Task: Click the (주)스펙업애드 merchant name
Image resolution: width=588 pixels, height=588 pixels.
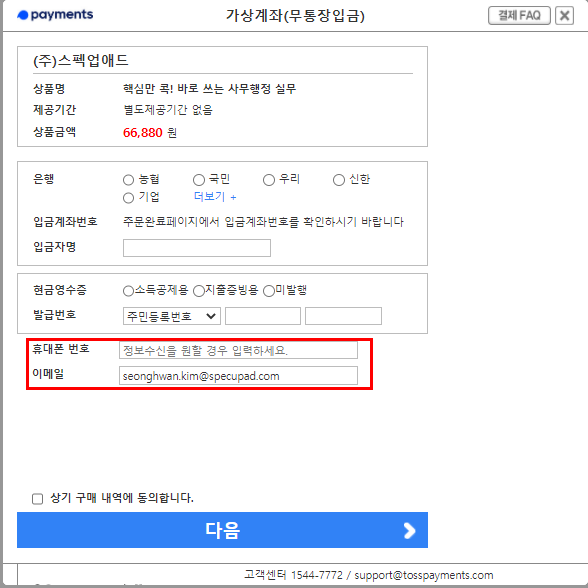Action: tap(81, 60)
